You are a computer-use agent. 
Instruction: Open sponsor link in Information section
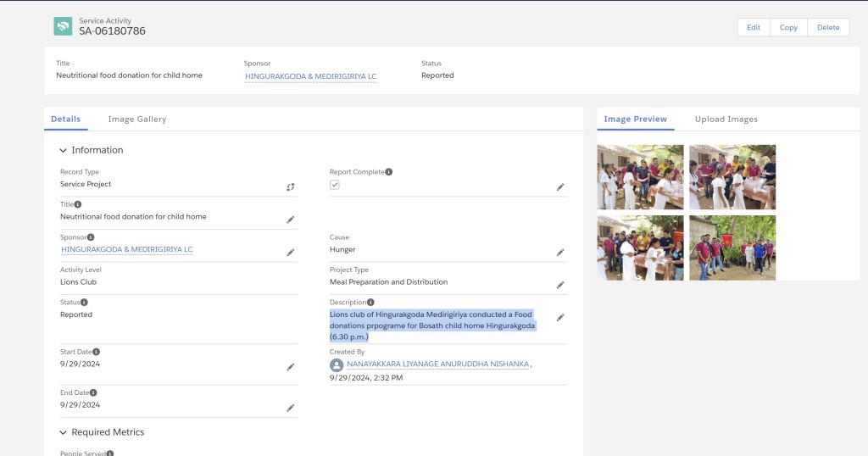[x=127, y=249]
